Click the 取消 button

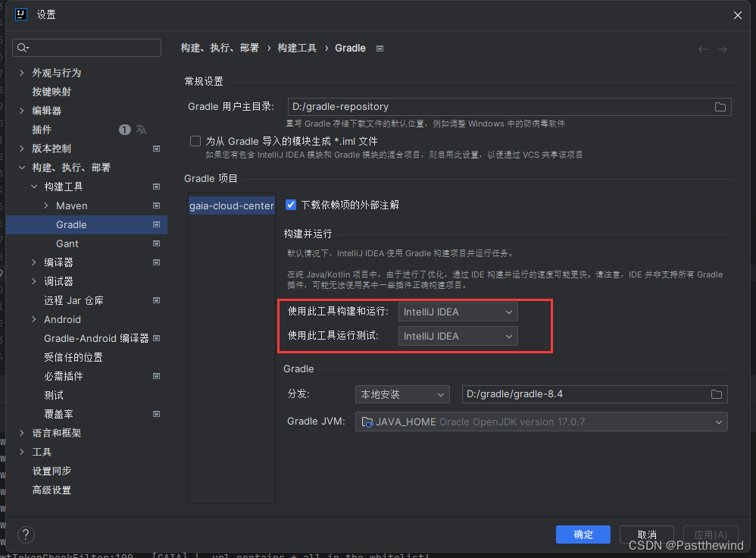[x=647, y=534]
